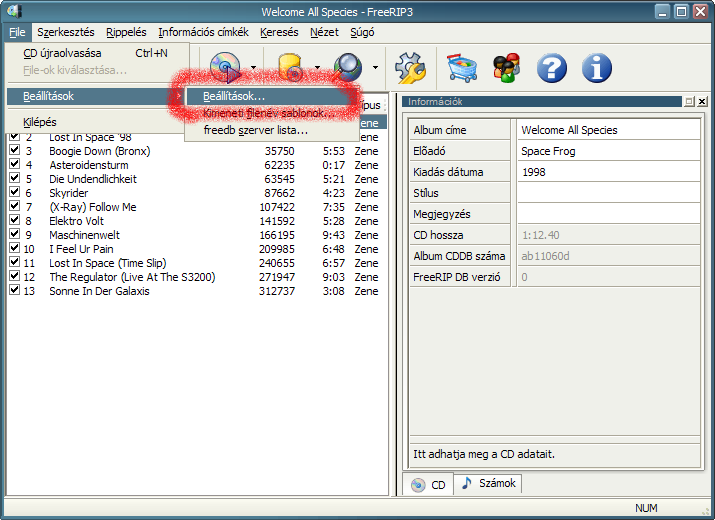
Task: Open the Keresés menu
Action: (x=279, y=32)
